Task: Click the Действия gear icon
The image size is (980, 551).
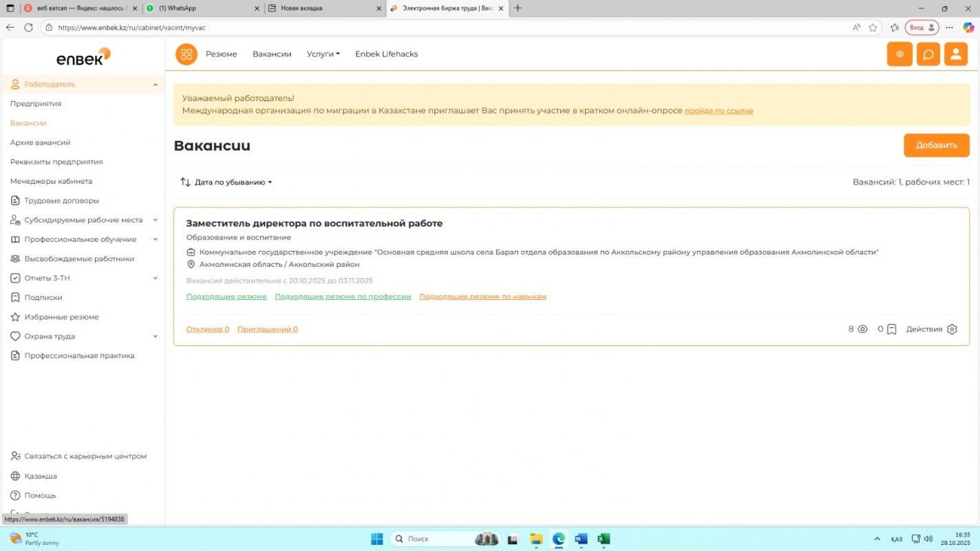Action: pos(952,329)
